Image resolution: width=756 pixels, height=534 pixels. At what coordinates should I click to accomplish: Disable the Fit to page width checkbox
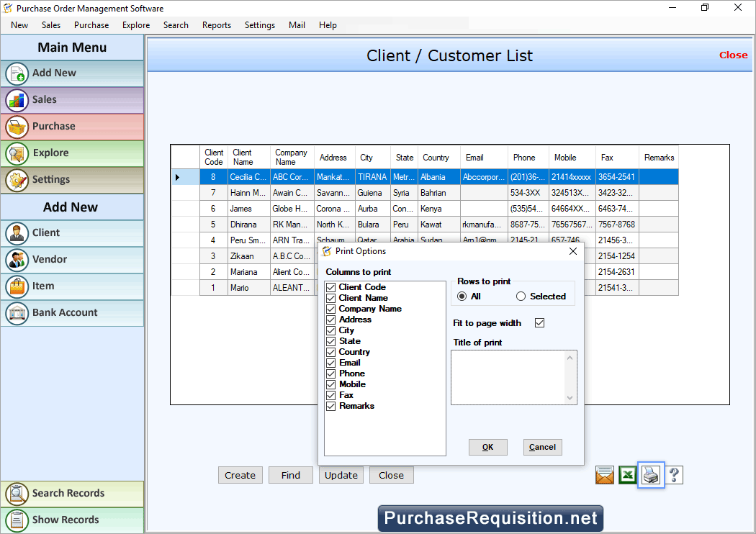[x=539, y=323]
